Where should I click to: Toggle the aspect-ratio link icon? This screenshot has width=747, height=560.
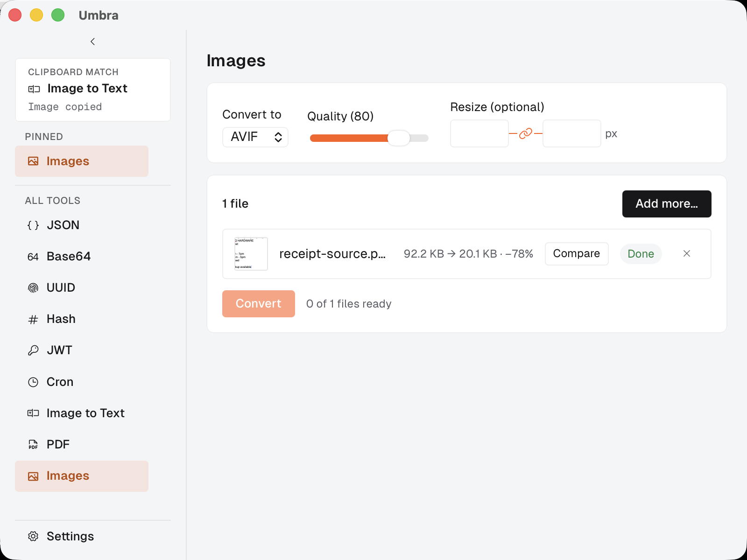(x=526, y=133)
